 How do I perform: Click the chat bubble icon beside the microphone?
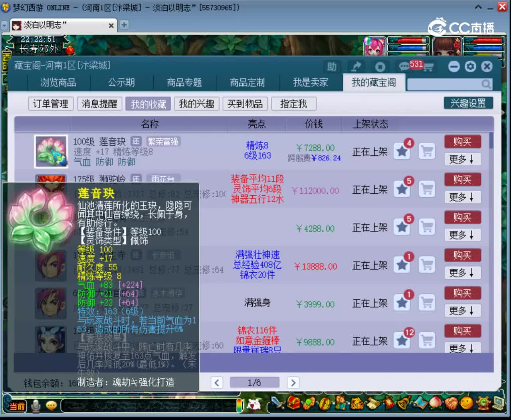point(51,406)
